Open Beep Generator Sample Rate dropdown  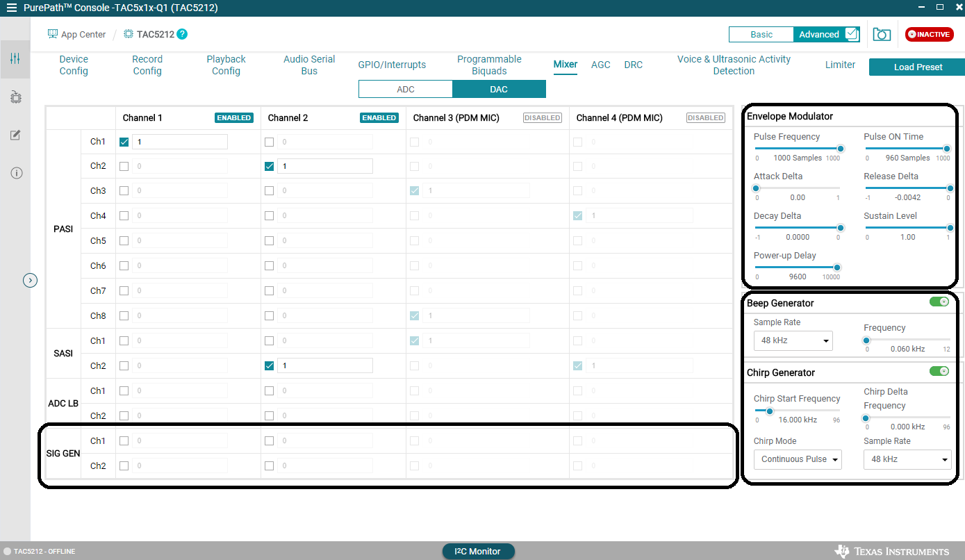793,340
